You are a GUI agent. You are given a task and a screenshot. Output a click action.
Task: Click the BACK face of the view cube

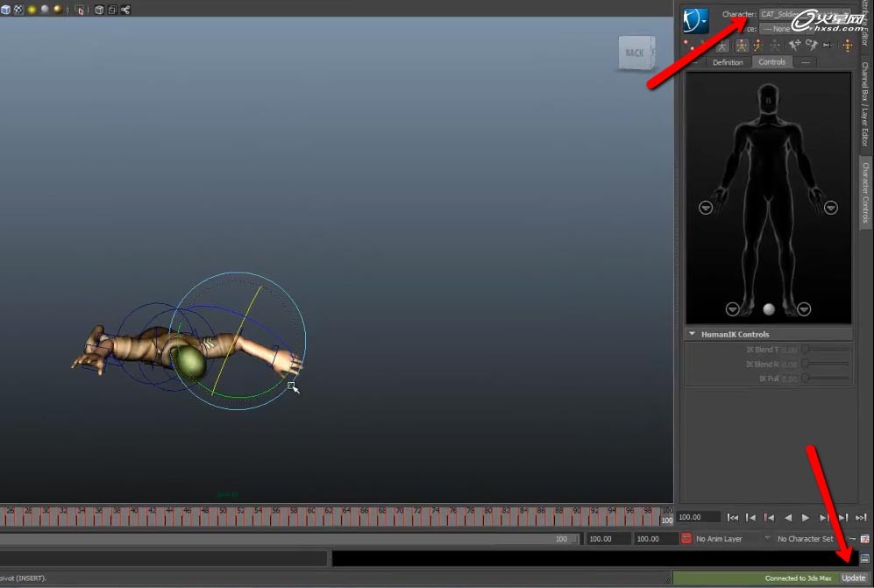click(x=636, y=53)
